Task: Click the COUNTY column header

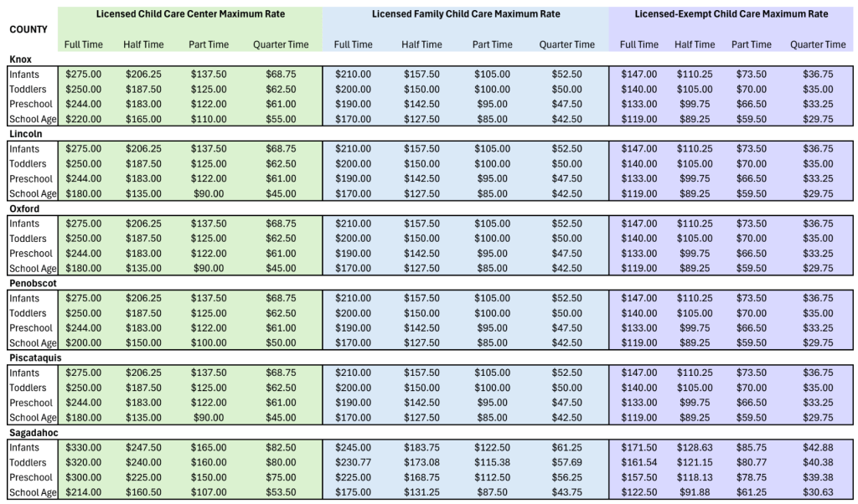Action: tap(28, 29)
